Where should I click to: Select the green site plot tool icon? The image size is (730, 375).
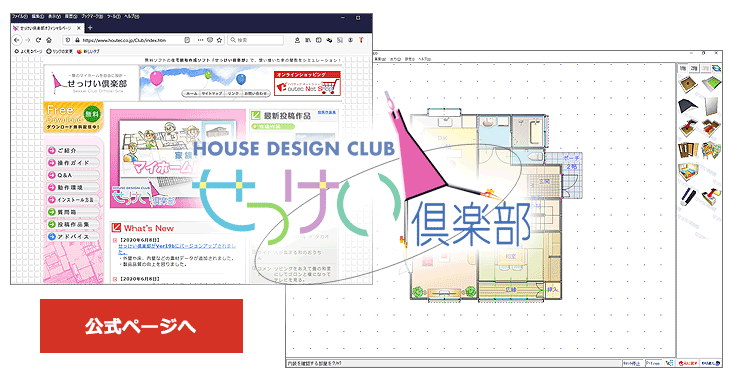coord(711,85)
